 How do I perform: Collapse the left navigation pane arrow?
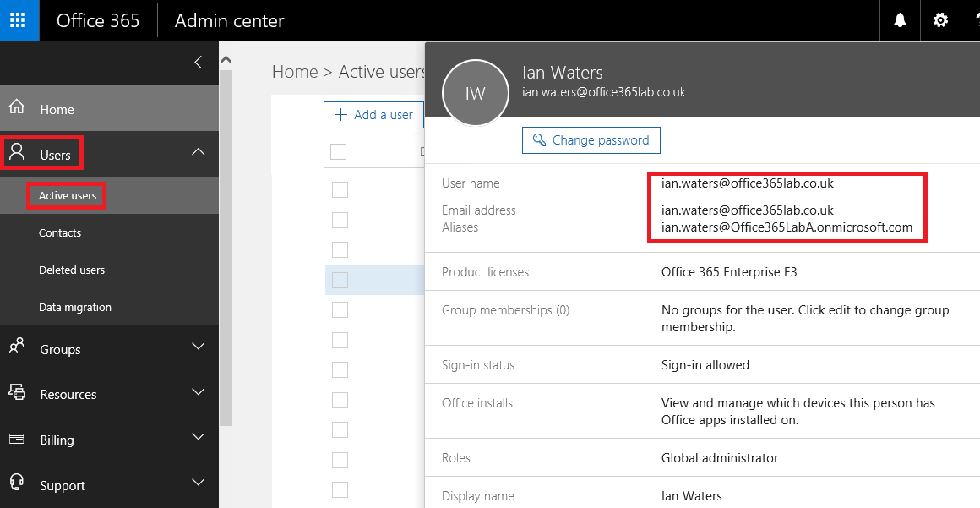point(199,63)
